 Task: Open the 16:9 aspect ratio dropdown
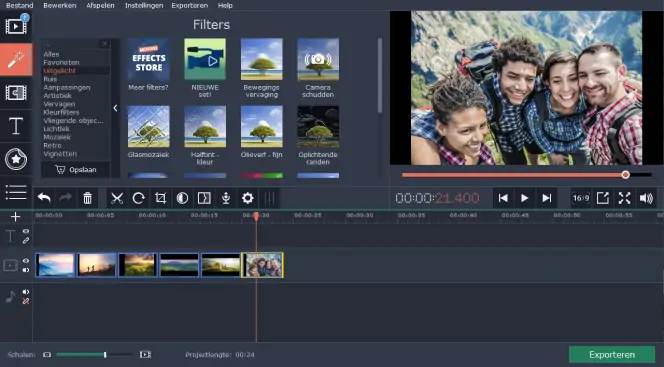click(x=581, y=198)
